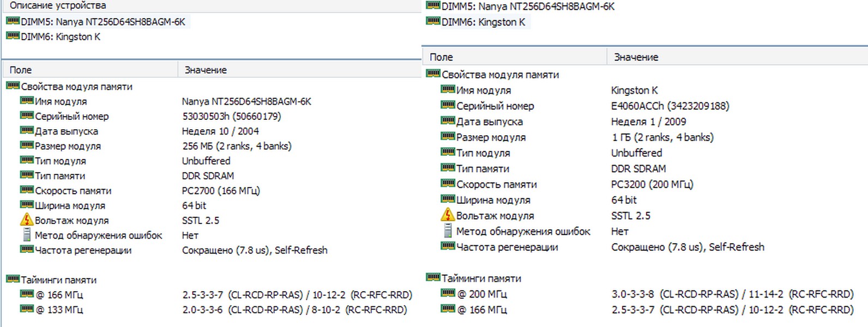
Task: Click icon beside left @ 133 МГц row
Action: pyautogui.click(x=27, y=308)
